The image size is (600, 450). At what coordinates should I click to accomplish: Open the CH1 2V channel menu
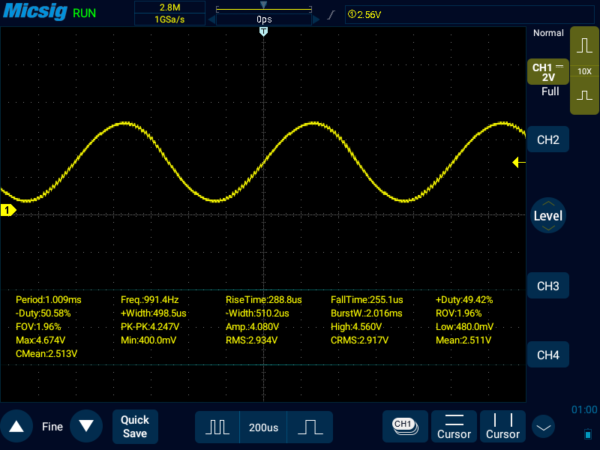point(548,72)
